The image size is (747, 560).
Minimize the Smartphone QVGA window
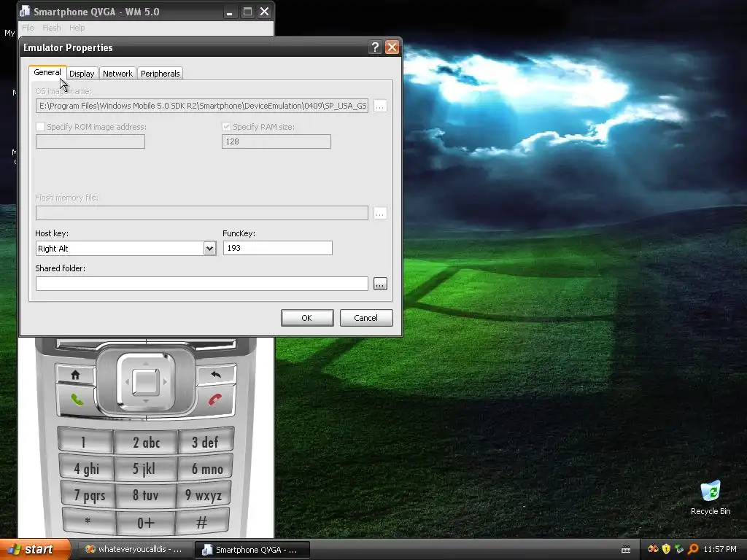230,12
